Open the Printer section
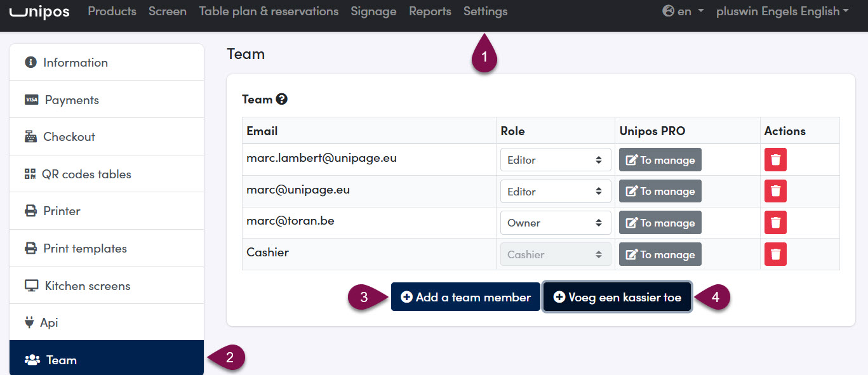 click(107, 211)
